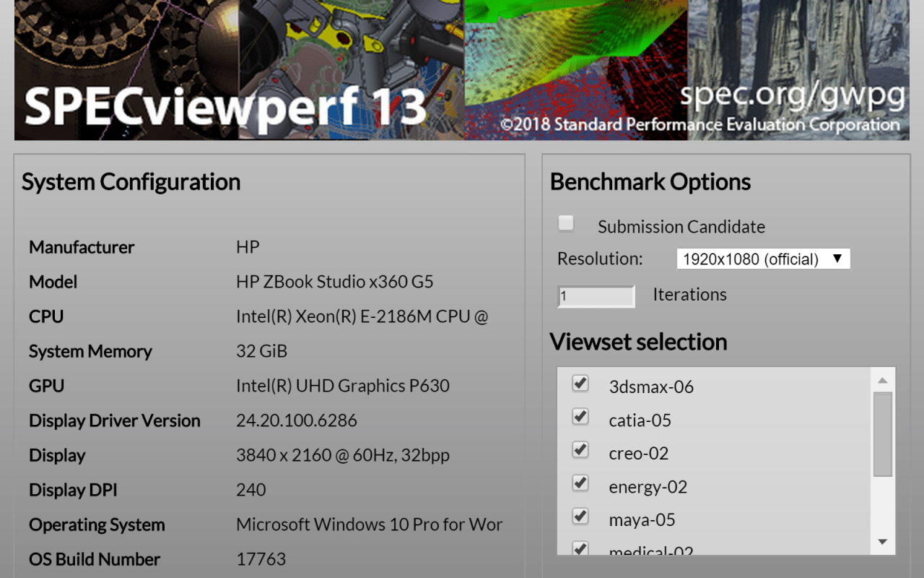This screenshot has width=924, height=578.
Task: Uncheck the energy-02 viewset
Action: coord(580,483)
